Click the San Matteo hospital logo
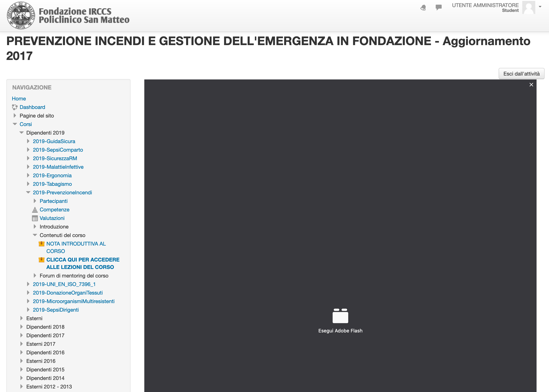The height and width of the screenshot is (392, 549). point(21,15)
